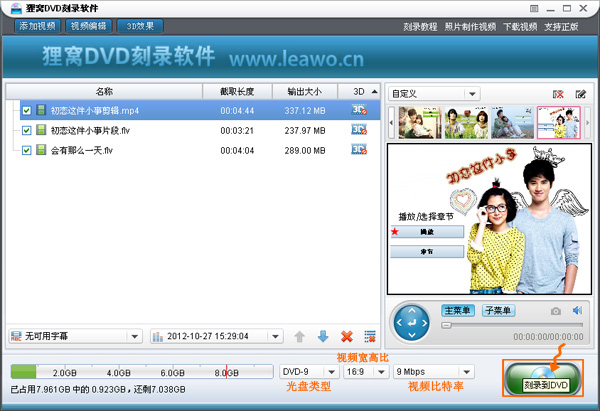This screenshot has width=600, height=411.
Task: Click the 播放 button in menu preview
Action: 427,232
